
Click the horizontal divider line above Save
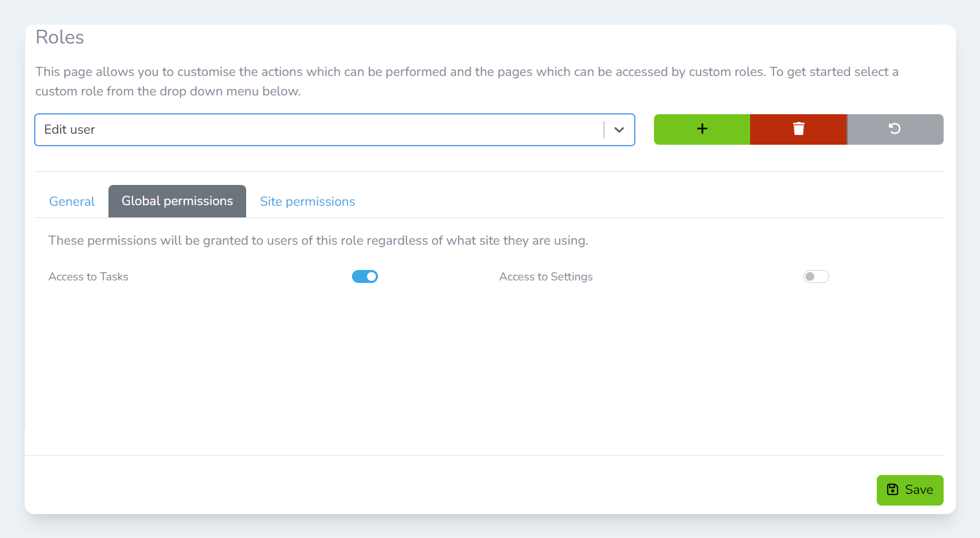coord(484,455)
